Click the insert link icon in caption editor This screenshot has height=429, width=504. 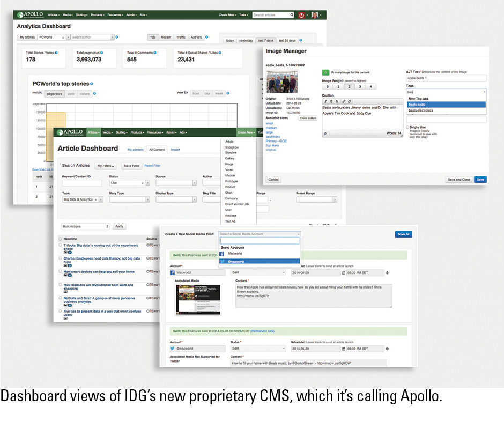tap(343, 101)
